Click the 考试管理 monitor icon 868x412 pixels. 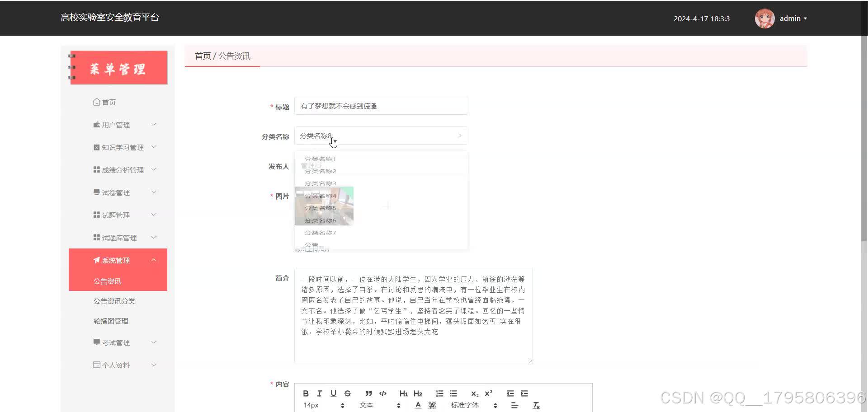tap(96, 342)
